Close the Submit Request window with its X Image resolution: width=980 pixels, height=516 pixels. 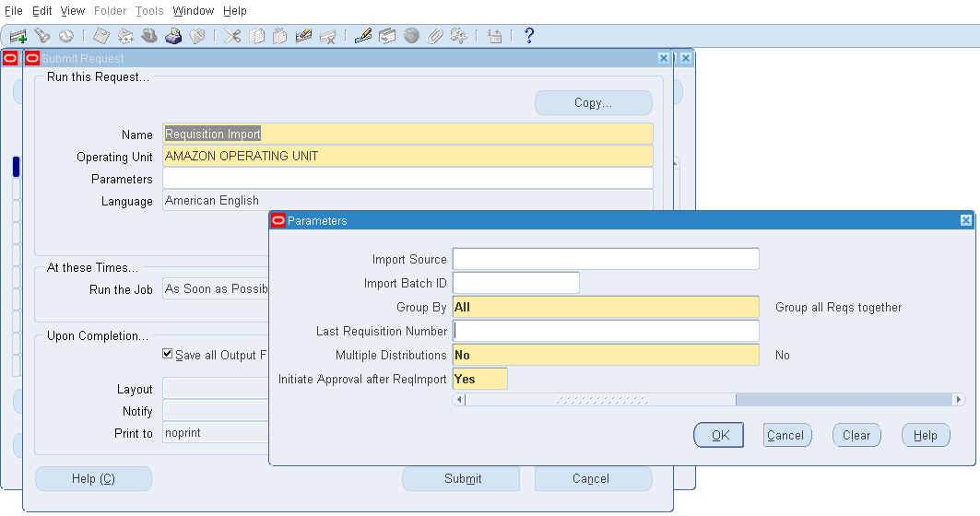(664, 58)
